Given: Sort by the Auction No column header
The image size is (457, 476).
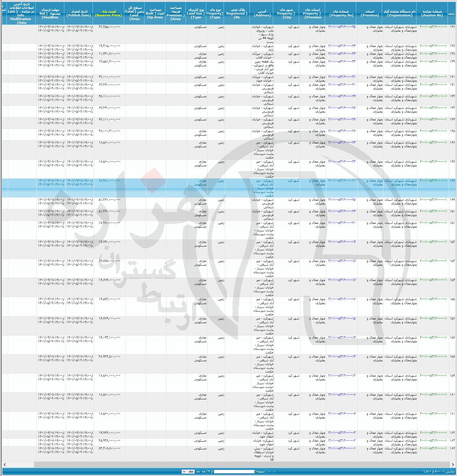Looking at the screenshot, I should (432, 13).
